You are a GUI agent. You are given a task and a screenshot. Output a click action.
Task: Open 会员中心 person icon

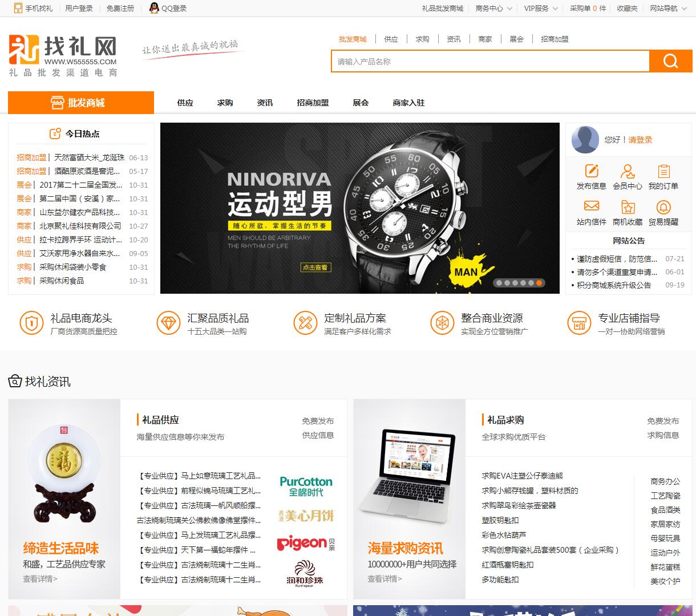[628, 171]
